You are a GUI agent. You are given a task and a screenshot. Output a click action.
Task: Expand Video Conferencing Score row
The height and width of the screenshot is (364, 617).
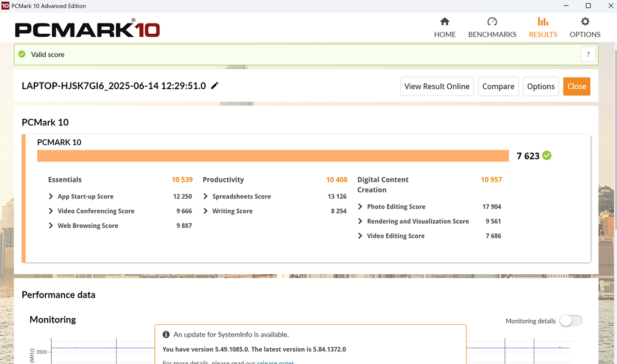51,211
